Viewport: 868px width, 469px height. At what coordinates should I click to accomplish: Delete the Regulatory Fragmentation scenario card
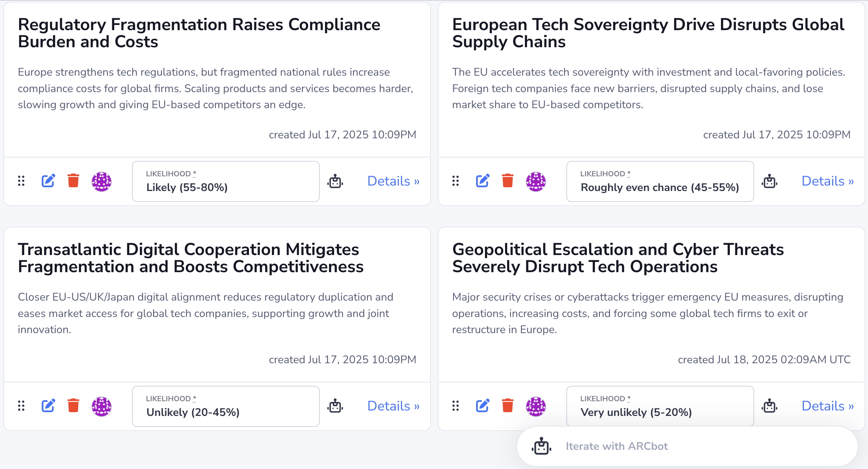click(x=73, y=181)
